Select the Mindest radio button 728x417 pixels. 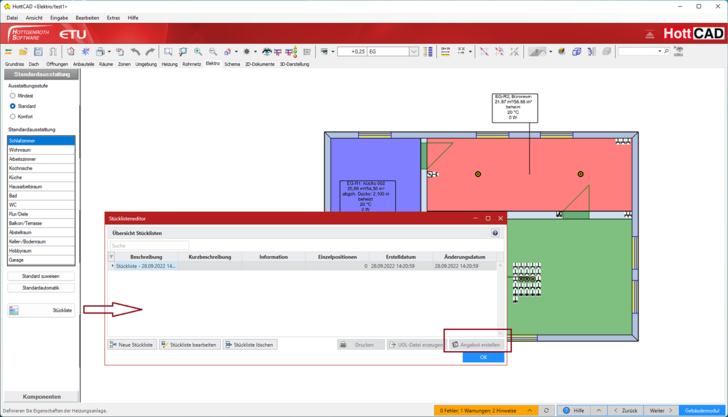[x=13, y=96]
